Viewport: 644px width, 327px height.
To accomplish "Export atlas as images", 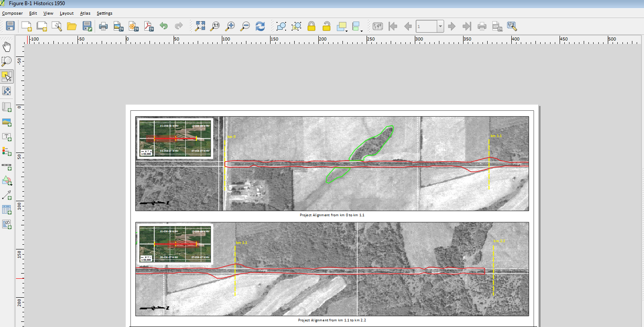I will (x=497, y=26).
